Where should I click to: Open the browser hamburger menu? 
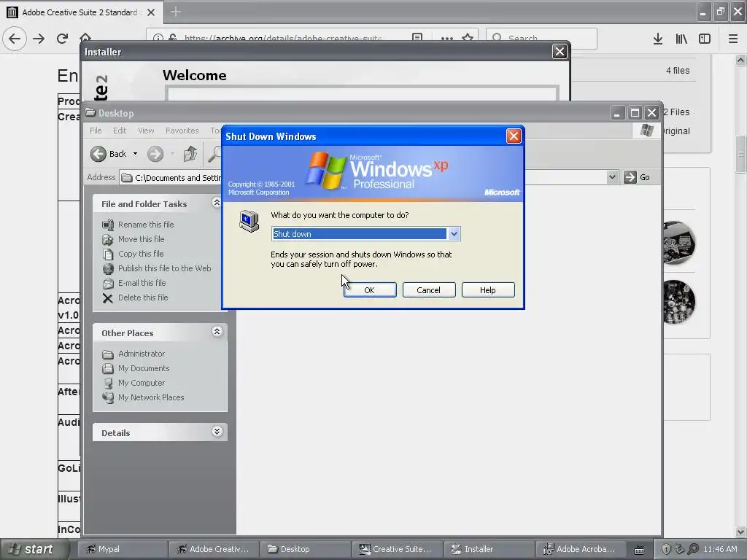coord(733,39)
